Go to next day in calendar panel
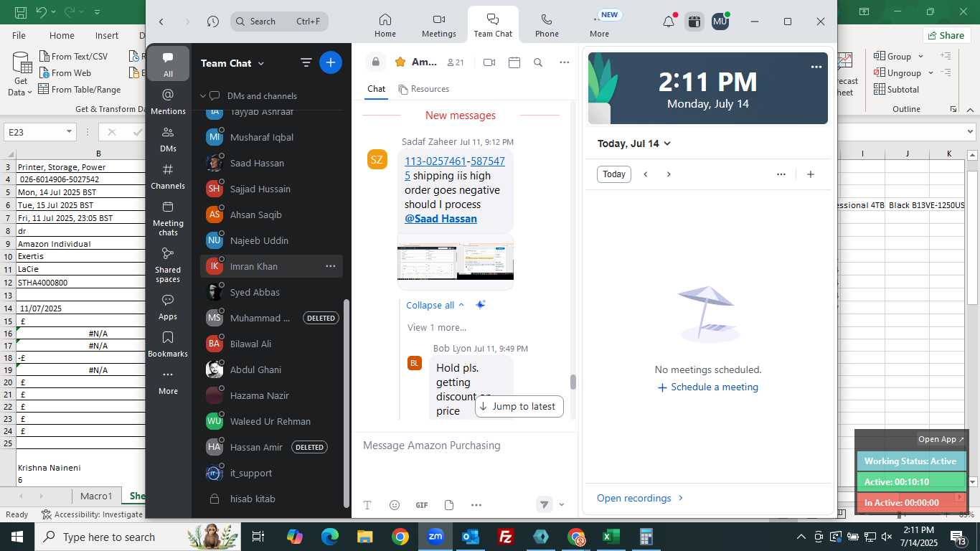Image resolution: width=980 pixels, height=551 pixels. pyautogui.click(x=669, y=174)
